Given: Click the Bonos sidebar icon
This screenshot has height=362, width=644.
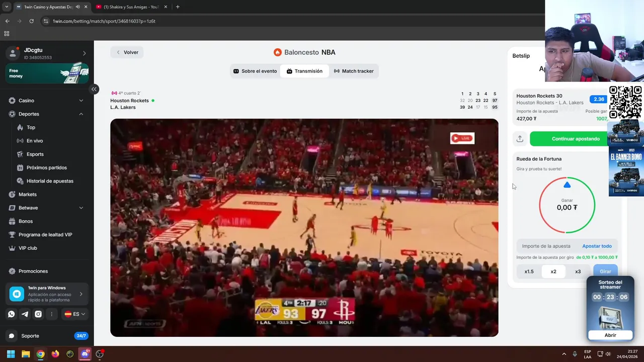Looking at the screenshot, I should pos(12,221).
